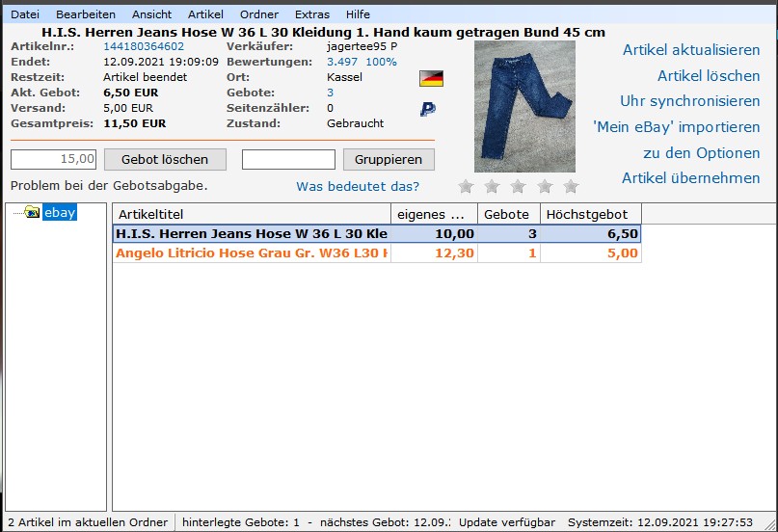Sort by Höchstgebot column header
The width and height of the screenshot is (778, 532).
(590, 214)
